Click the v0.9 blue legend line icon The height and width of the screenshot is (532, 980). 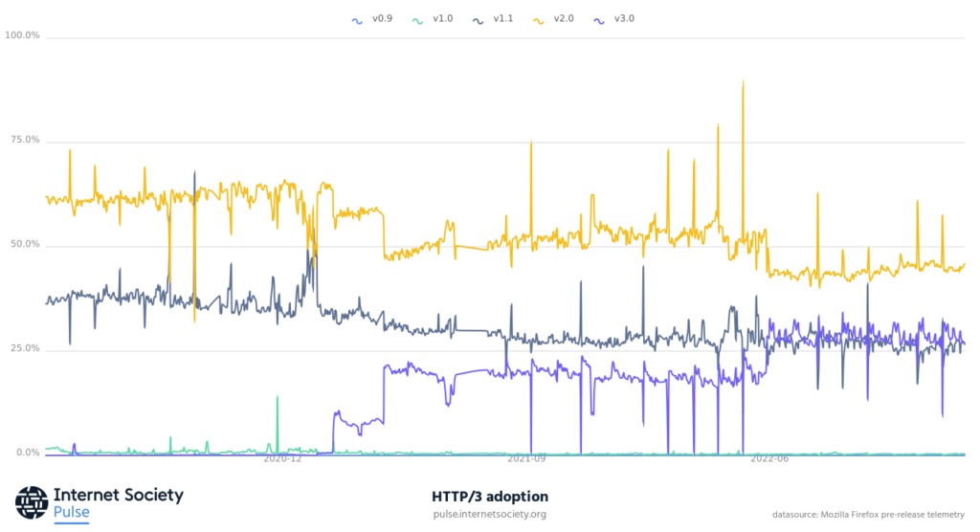pos(358,19)
